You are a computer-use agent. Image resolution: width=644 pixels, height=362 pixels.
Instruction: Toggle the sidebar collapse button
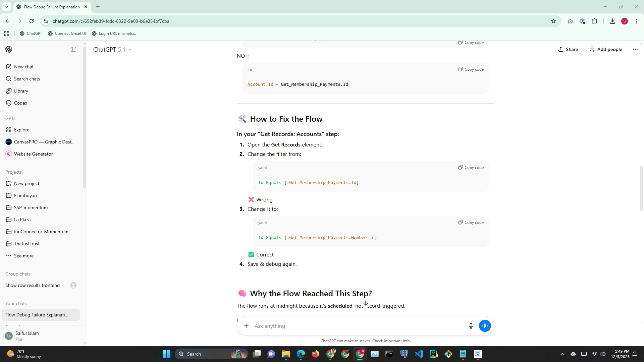(73, 49)
